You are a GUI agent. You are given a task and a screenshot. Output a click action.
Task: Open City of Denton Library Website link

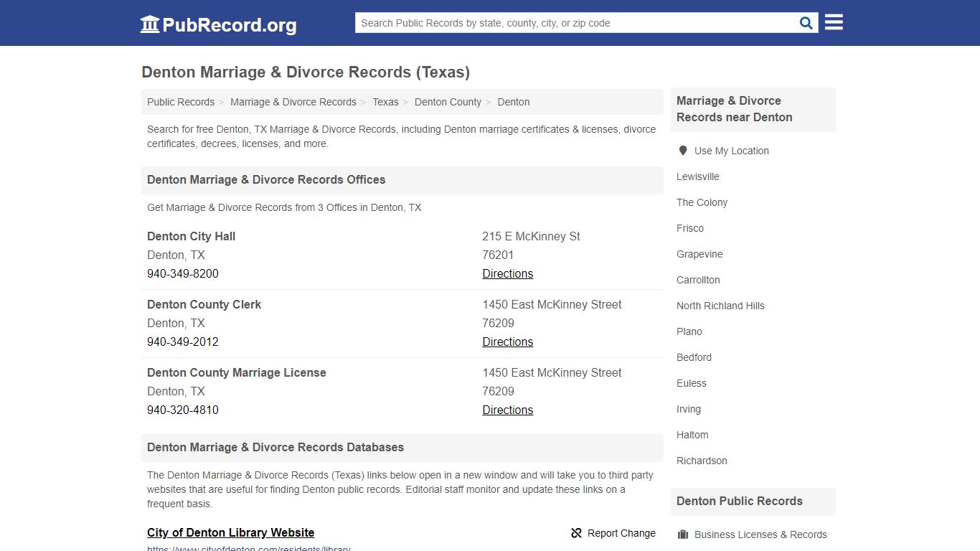pos(231,532)
